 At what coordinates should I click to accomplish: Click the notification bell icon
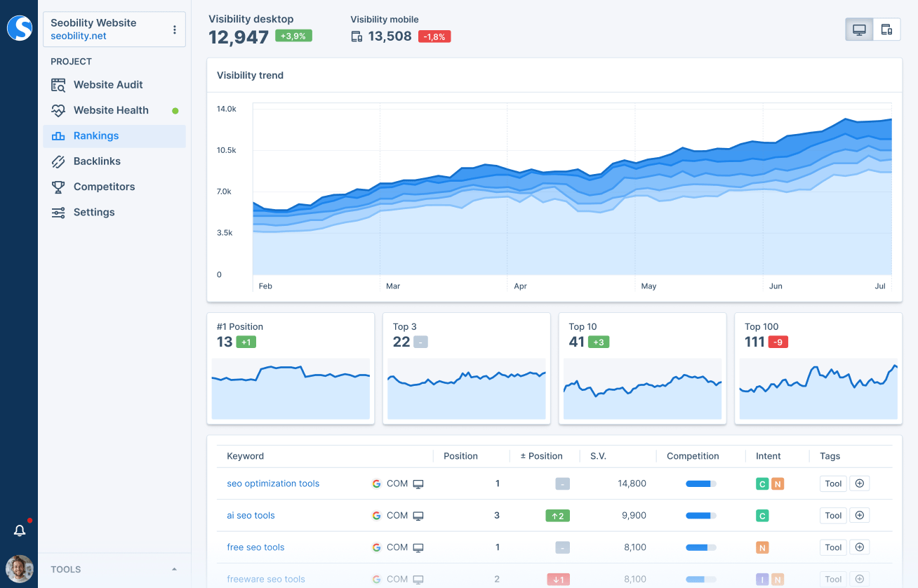pyautogui.click(x=20, y=530)
